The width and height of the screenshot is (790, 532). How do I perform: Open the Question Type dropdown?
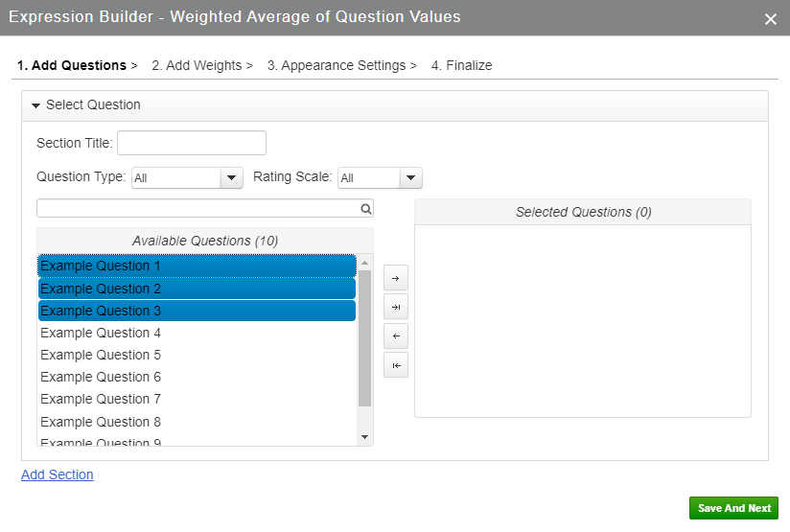click(232, 178)
